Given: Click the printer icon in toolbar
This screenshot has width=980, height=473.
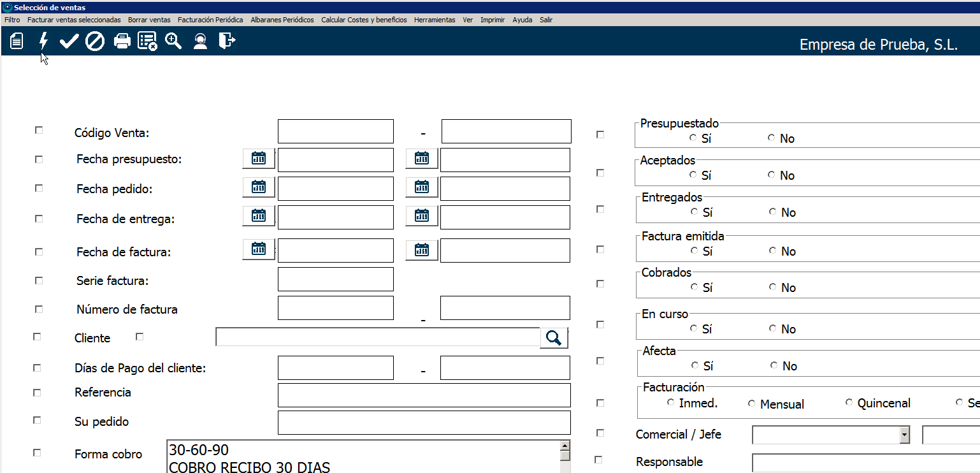Looking at the screenshot, I should (122, 41).
